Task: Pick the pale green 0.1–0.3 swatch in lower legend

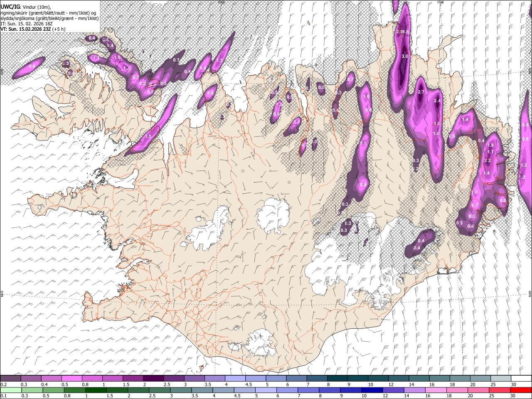Action: point(11,390)
